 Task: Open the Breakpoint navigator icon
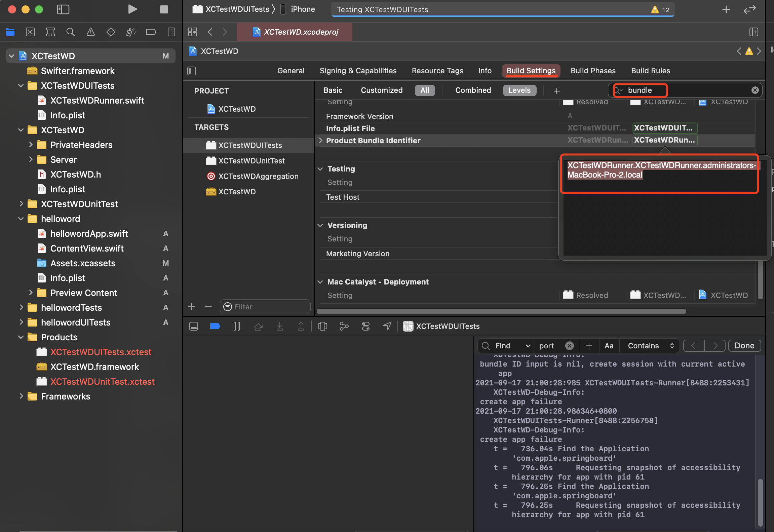[151, 32]
